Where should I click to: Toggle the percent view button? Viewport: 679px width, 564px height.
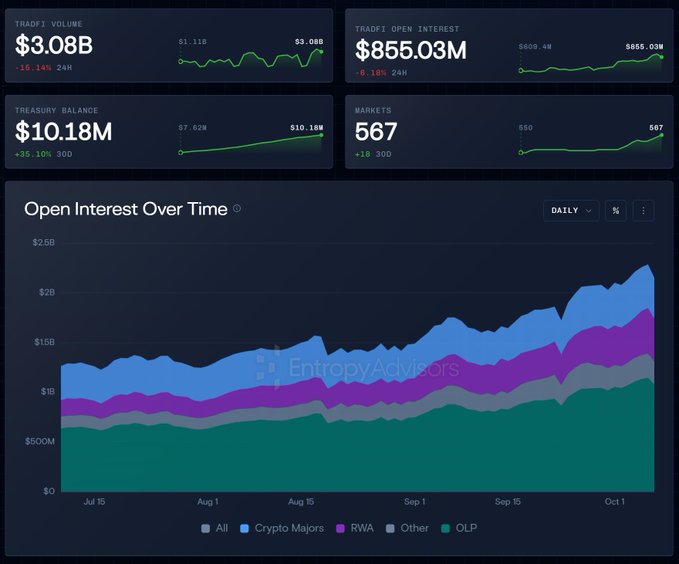616,211
